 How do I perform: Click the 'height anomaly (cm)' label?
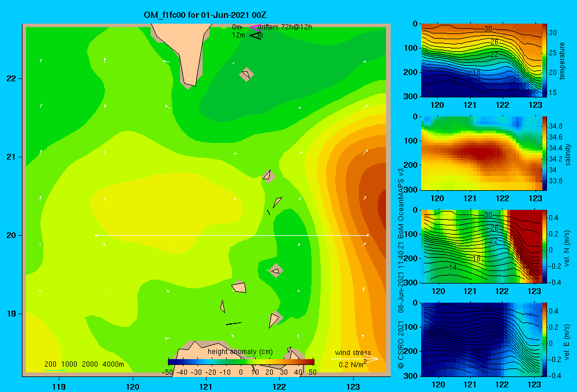coord(240,352)
